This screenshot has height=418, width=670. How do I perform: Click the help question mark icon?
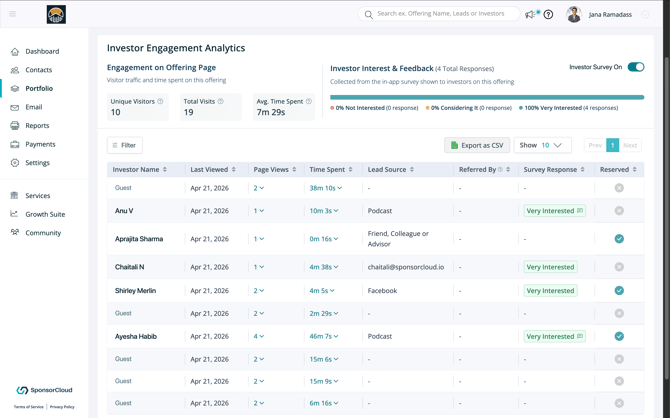[548, 15]
